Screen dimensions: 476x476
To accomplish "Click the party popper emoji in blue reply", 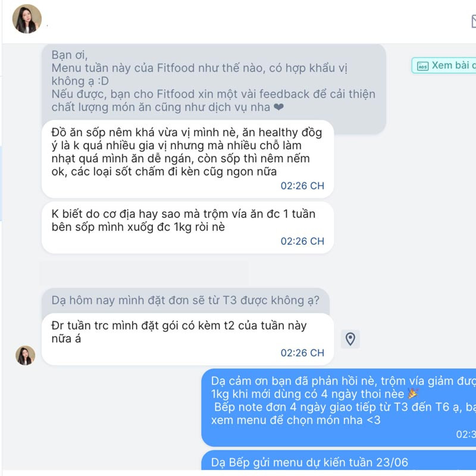I will [412, 394].
